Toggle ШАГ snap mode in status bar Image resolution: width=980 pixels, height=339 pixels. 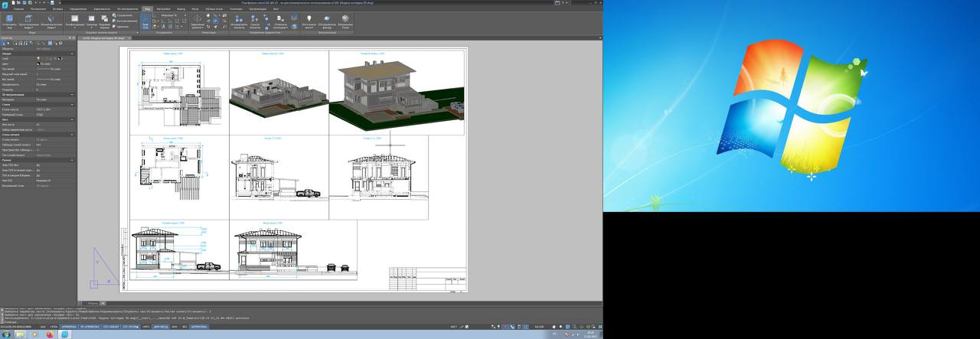click(x=43, y=326)
